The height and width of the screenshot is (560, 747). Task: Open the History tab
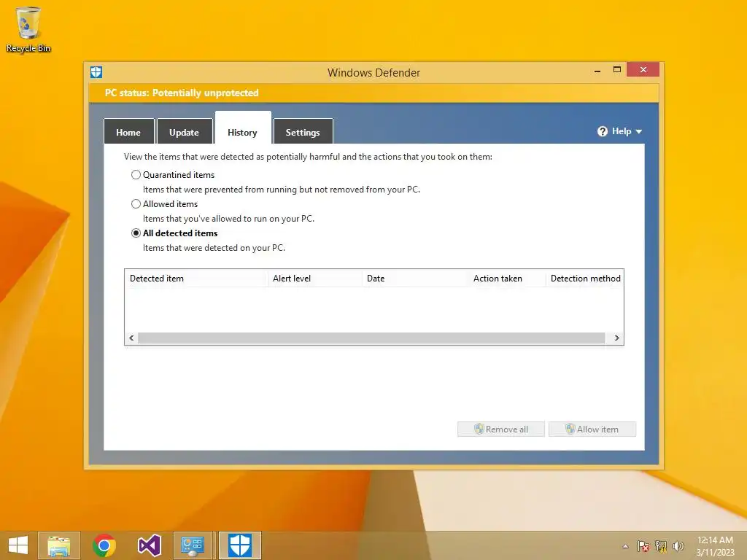tap(243, 128)
